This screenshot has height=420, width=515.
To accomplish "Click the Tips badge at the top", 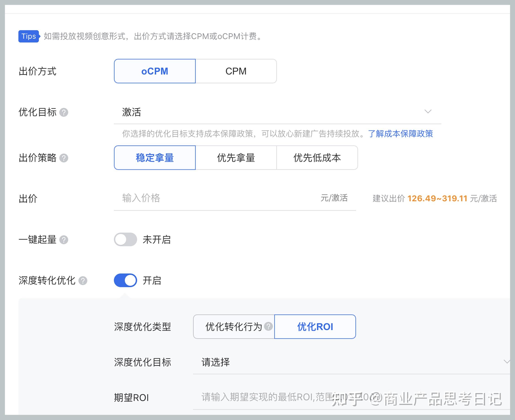I will point(28,36).
